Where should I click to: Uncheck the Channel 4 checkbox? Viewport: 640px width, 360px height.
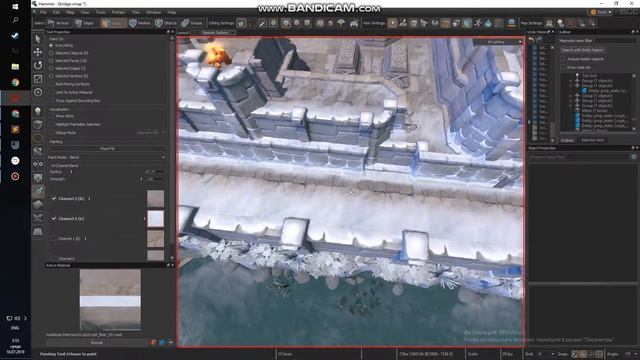[54, 218]
